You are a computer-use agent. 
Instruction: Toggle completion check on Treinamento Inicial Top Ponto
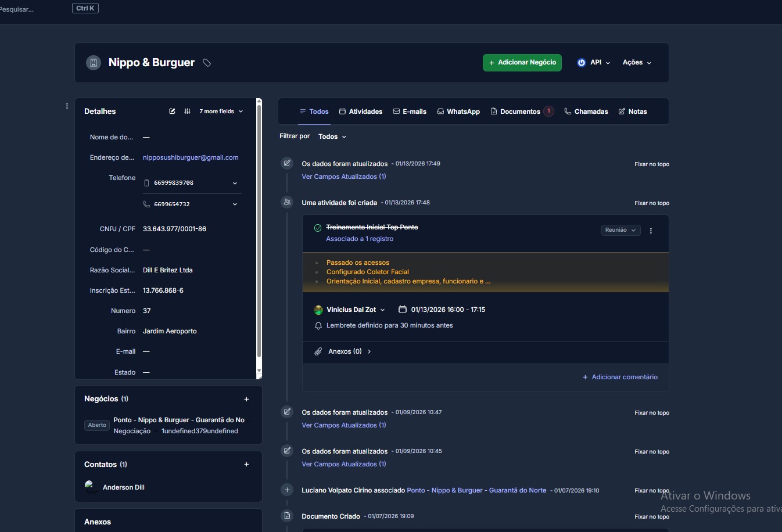[x=318, y=228]
